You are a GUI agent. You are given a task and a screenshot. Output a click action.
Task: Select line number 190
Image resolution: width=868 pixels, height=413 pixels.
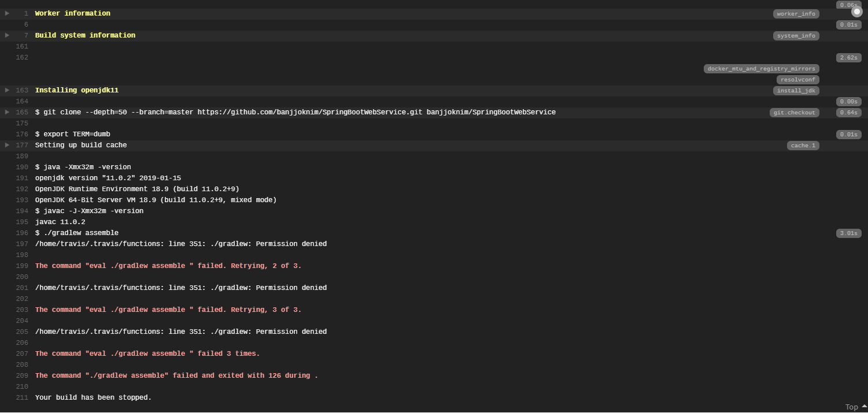(x=22, y=167)
